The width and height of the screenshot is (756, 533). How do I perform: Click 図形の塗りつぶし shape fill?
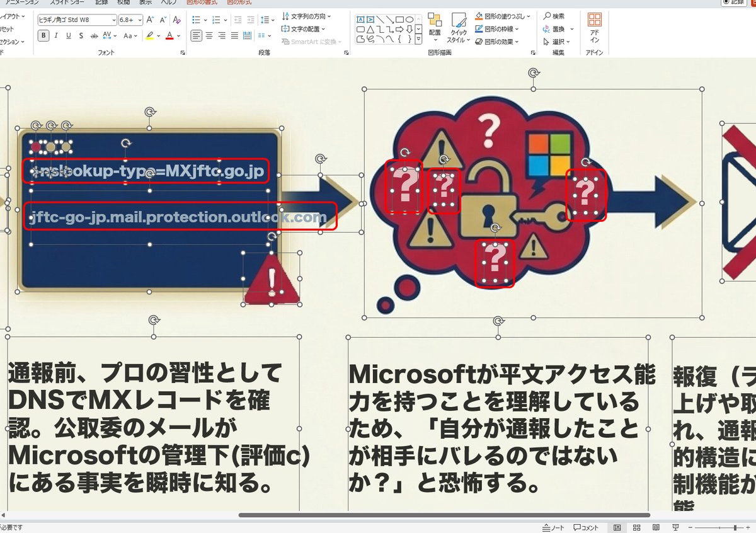(x=503, y=16)
